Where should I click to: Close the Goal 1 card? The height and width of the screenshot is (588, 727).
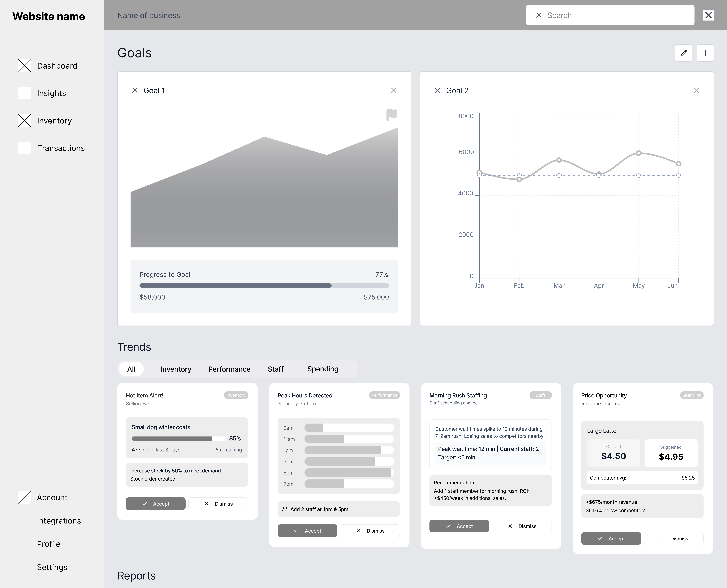coord(393,90)
